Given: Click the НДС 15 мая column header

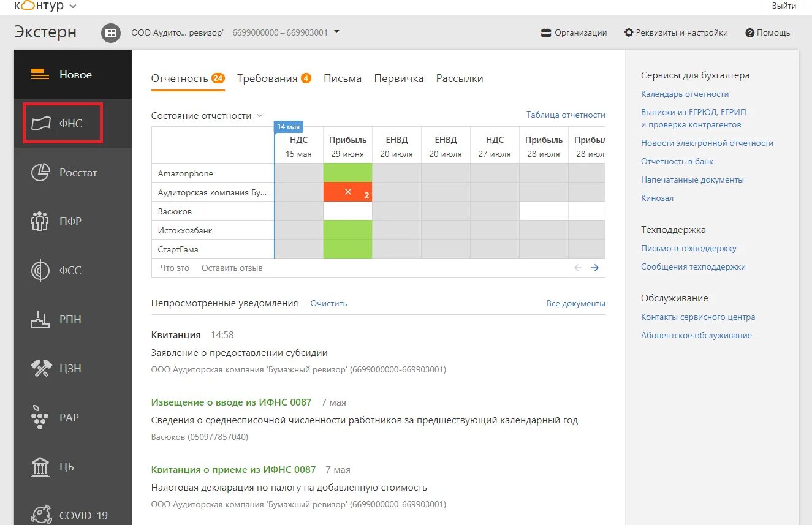Looking at the screenshot, I should 298,146.
